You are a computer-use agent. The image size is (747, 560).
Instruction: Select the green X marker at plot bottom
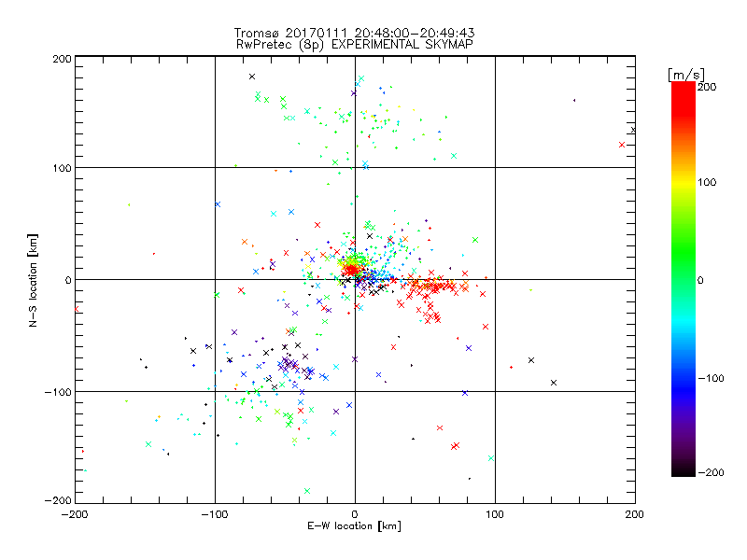click(x=307, y=491)
